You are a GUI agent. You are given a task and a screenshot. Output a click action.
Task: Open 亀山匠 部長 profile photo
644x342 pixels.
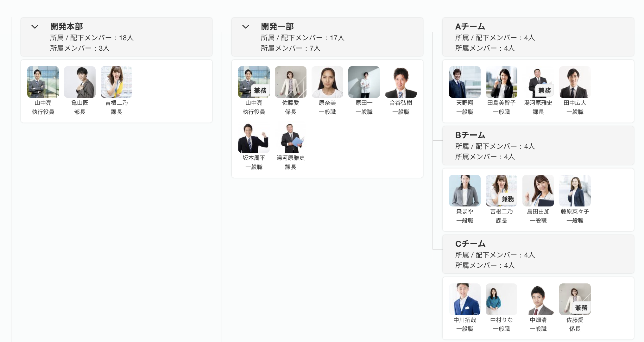(x=80, y=82)
